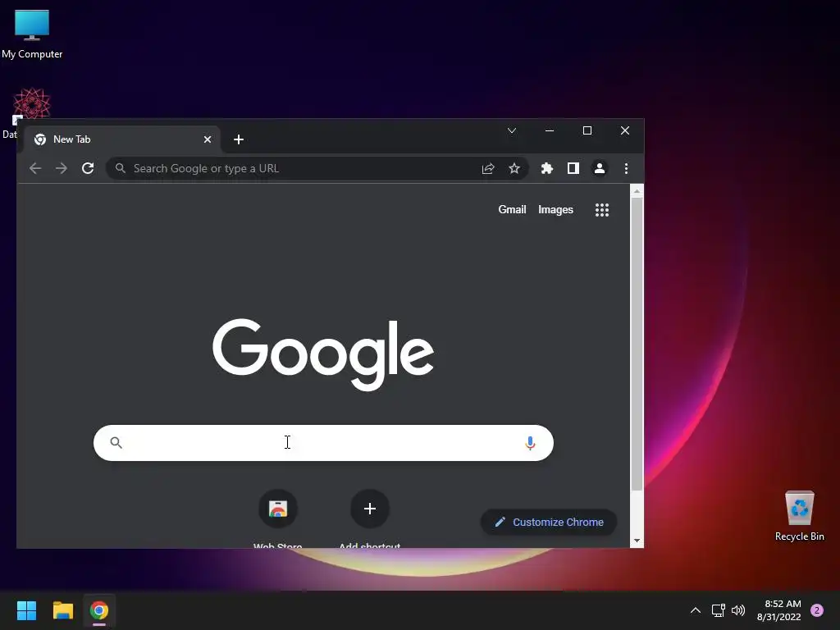
Task: Toggle Chrome's side panel
Action: coord(573,169)
